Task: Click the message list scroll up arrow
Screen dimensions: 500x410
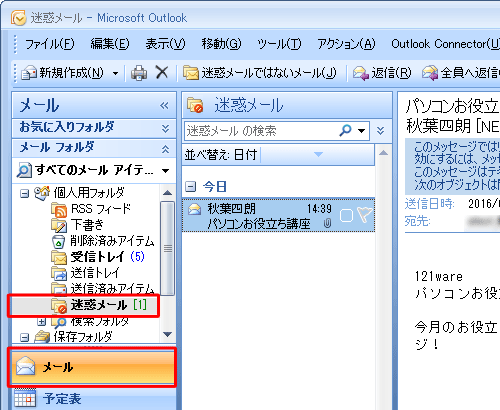Action: coord(384,153)
